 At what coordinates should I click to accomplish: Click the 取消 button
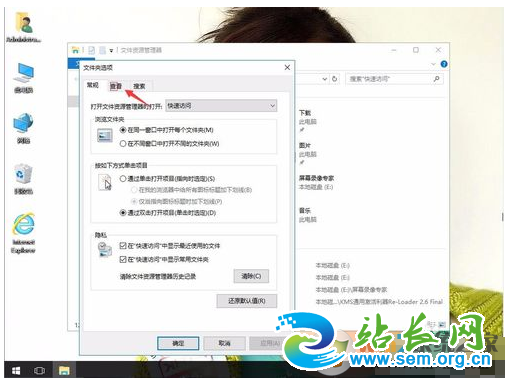click(224, 343)
